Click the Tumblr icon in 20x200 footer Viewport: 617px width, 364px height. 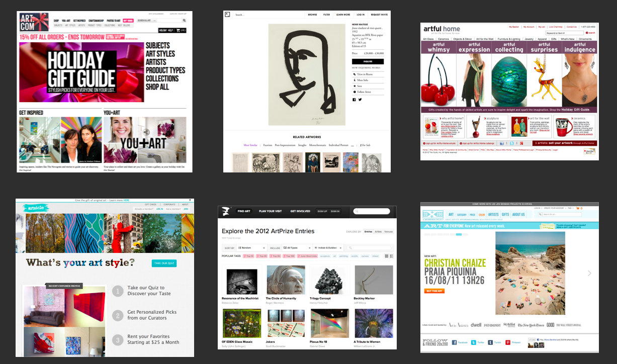pyautogui.click(x=489, y=342)
